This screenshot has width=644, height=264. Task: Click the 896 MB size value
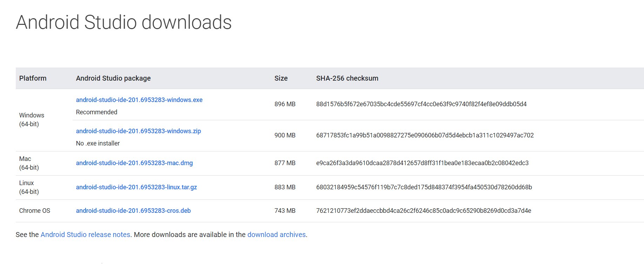coord(285,104)
